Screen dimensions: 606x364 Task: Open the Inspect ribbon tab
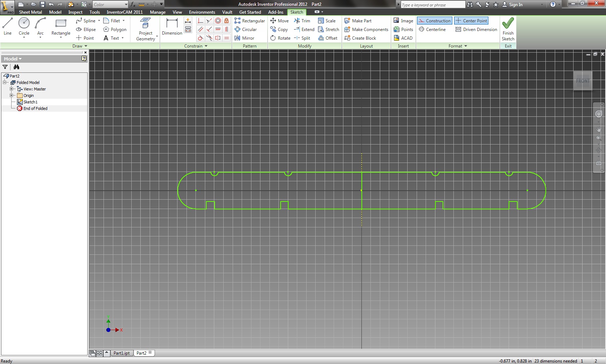click(75, 12)
